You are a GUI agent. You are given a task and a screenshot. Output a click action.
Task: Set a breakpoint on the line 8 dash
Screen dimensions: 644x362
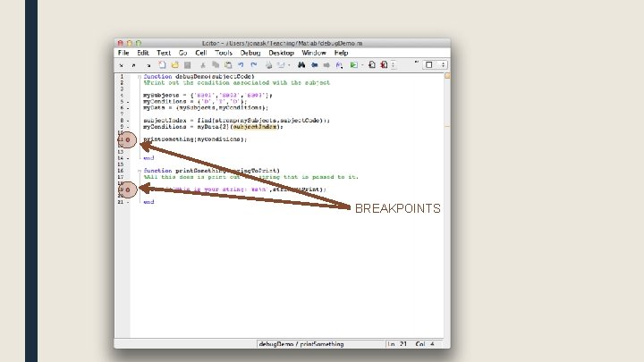pos(128,121)
